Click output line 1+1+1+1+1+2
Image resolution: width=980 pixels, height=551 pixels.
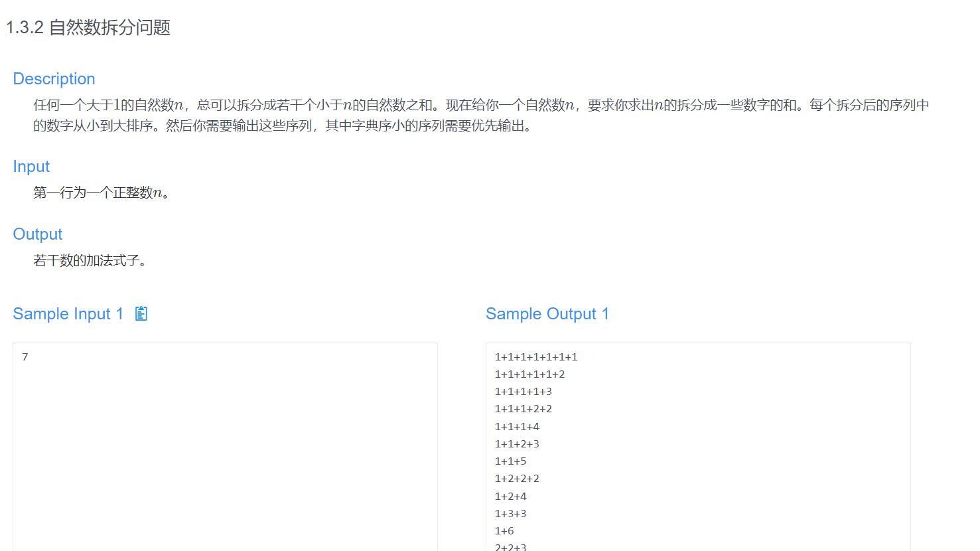coord(530,374)
